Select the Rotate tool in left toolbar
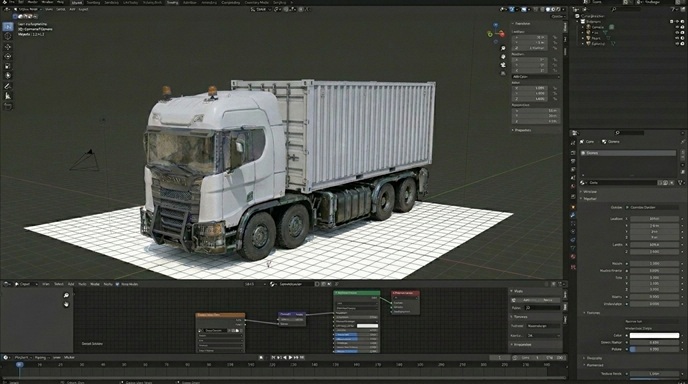This screenshot has height=384, width=688. pyautogui.click(x=7, y=56)
